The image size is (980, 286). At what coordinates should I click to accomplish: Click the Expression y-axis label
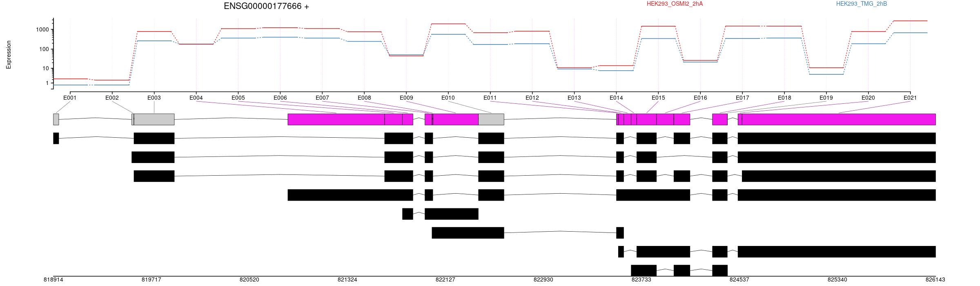point(9,55)
